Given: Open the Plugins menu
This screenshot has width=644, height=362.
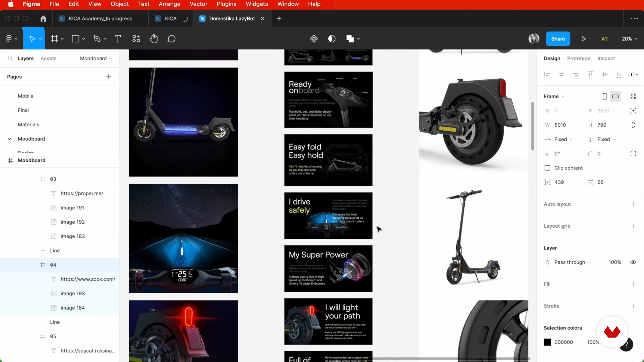Looking at the screenshot, I should click(226, 4).
